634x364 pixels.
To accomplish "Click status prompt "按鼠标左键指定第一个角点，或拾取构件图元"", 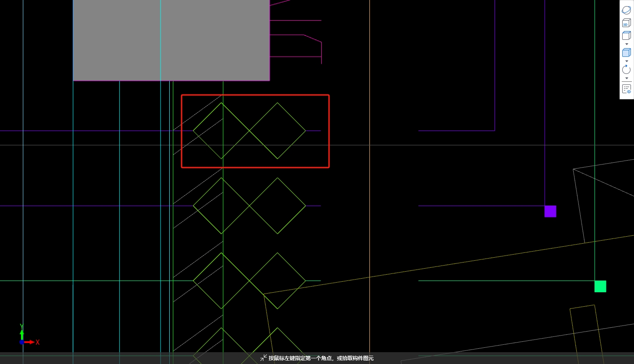I will (x=321, y=358).
